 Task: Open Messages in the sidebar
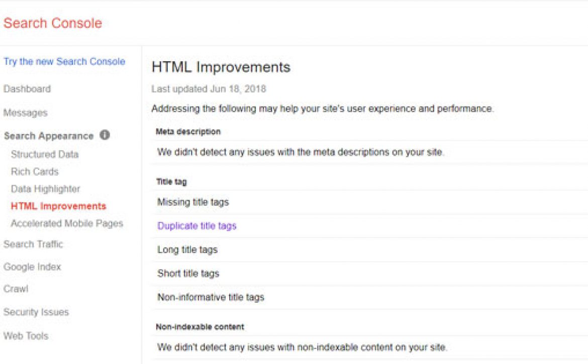[26, 113]
